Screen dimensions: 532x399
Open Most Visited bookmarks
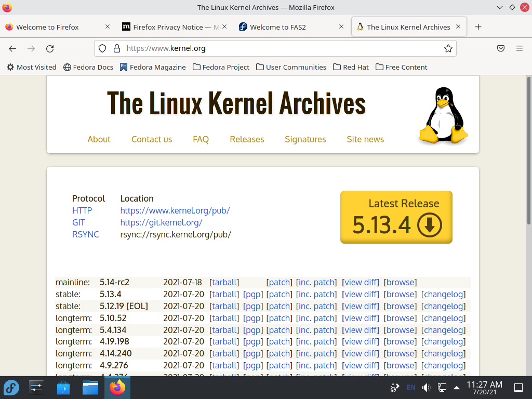point(32,67)
